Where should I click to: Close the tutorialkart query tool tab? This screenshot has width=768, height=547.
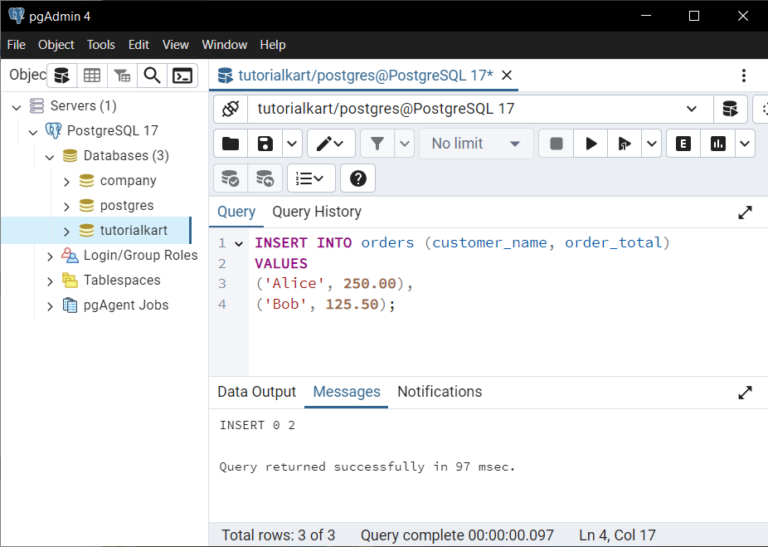coord(507,75)
